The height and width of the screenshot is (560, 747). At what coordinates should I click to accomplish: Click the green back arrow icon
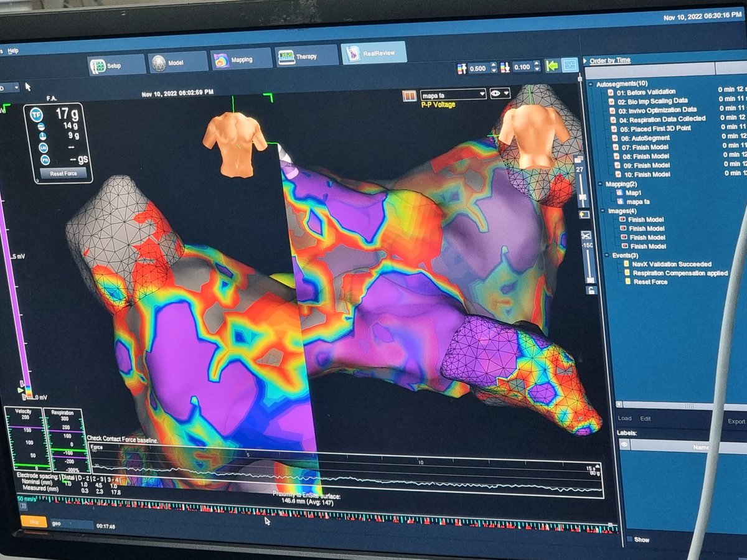pyautogui.click(x=552, y=65)
